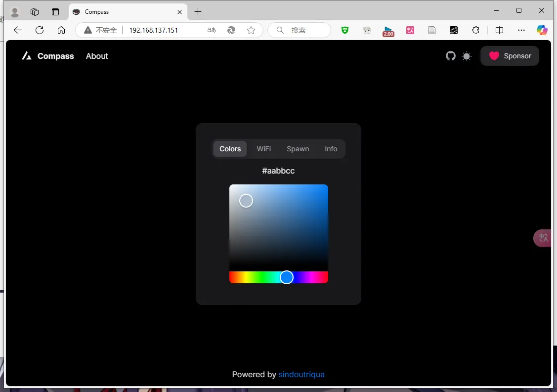This screenshot has width=557, height=392.
Task: Open the GitHub repository icon
Action: click(x=450, y=56)
